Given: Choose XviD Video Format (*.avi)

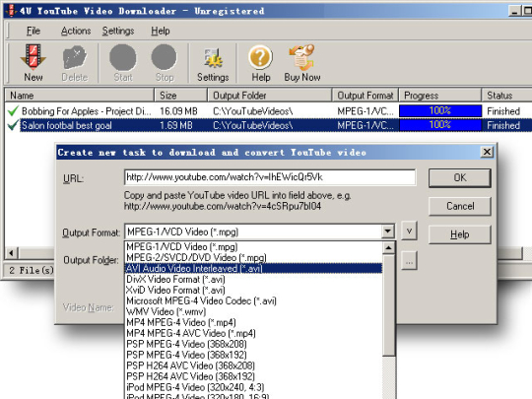Looking at the screenshot, I should click(x=253, y=290).
